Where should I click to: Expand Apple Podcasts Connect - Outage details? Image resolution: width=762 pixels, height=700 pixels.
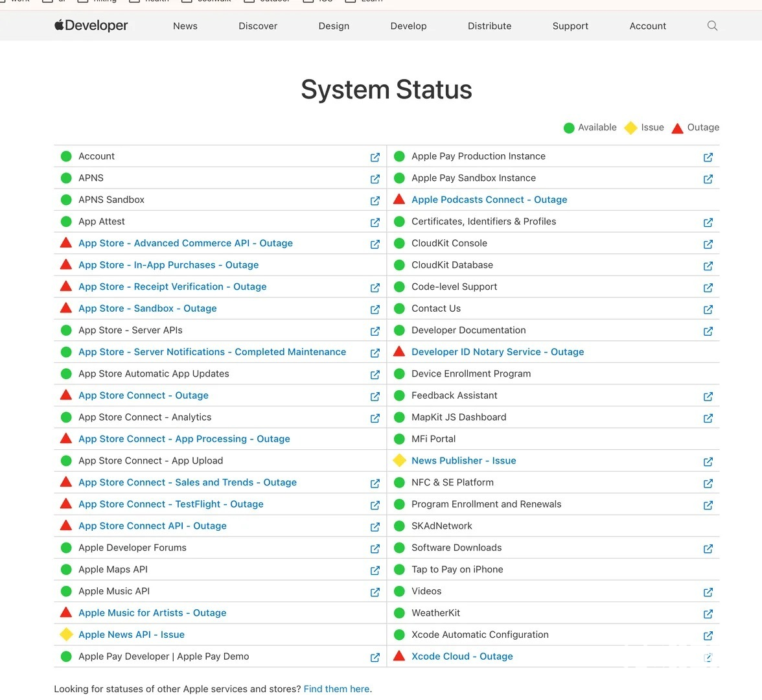(489, 200)
